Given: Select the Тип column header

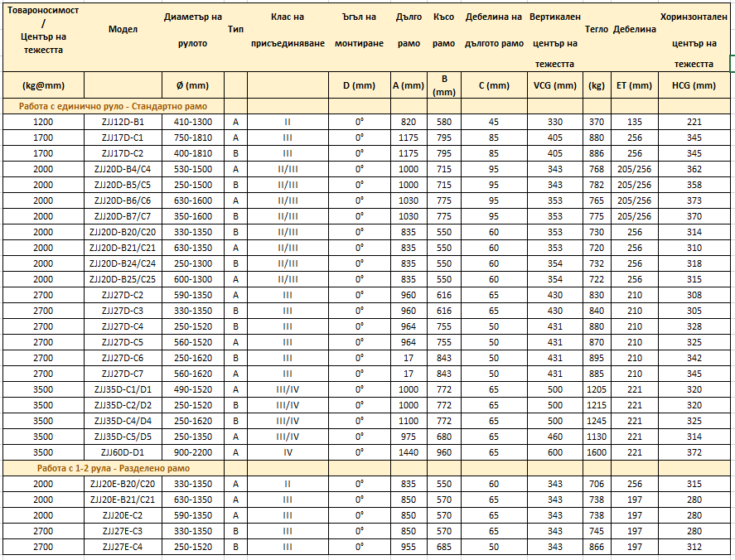Looking at the screenshot, I should tap(235, 29).
